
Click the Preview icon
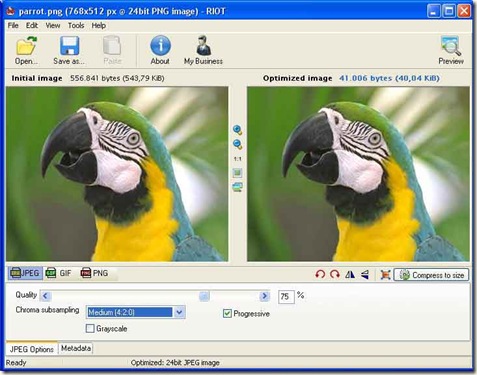451,46
